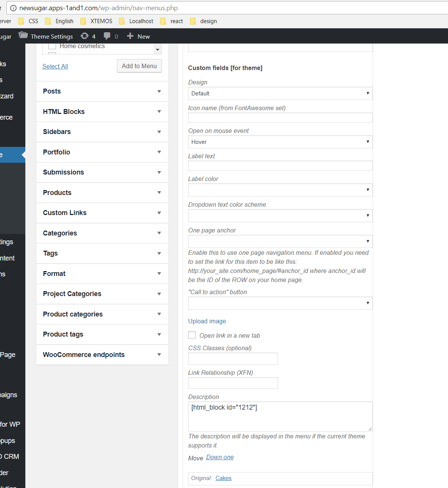
Task: Click the site info icon in address bar
Action: point(13,8)
